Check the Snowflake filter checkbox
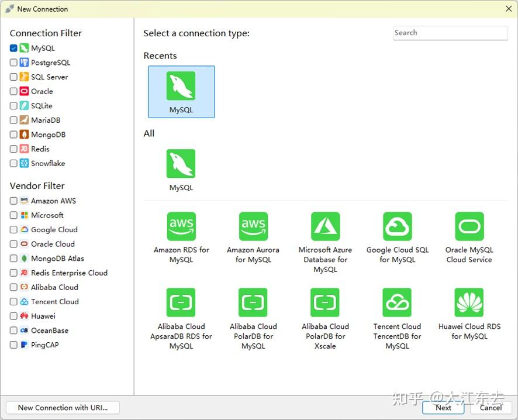 coord(13,163)
